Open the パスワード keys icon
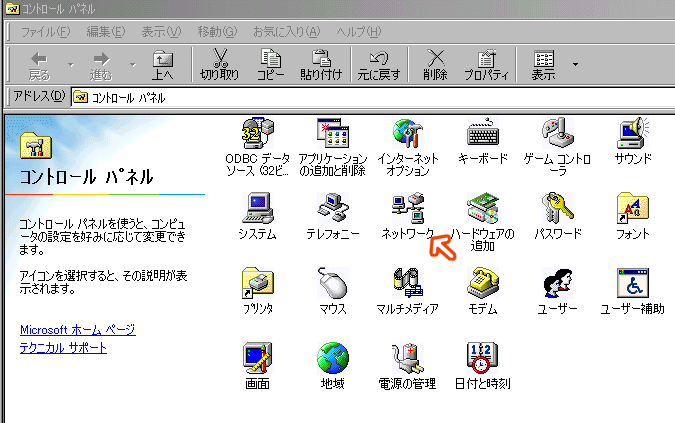675x423 pixels. [557, 208]
